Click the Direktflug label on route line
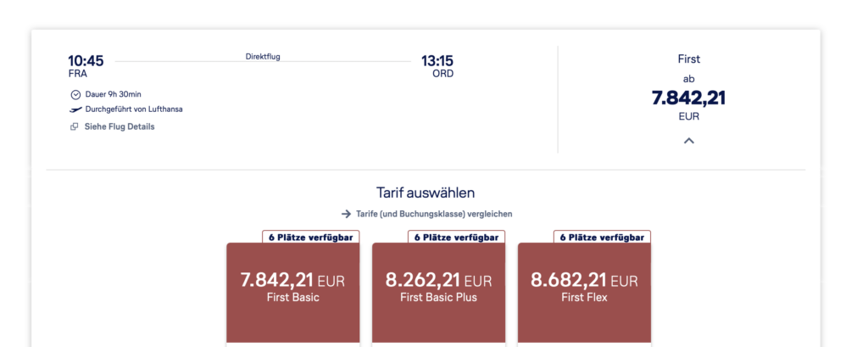868x347 pixels. pyautogui.click(x=263, y=57)
